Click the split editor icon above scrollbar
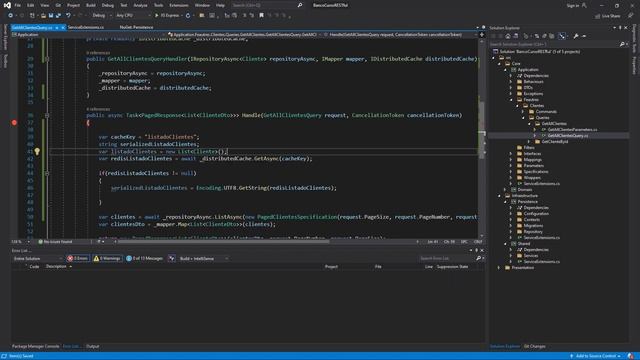The height and width of the screenshot is (360, 640). (x=482, y=35)
